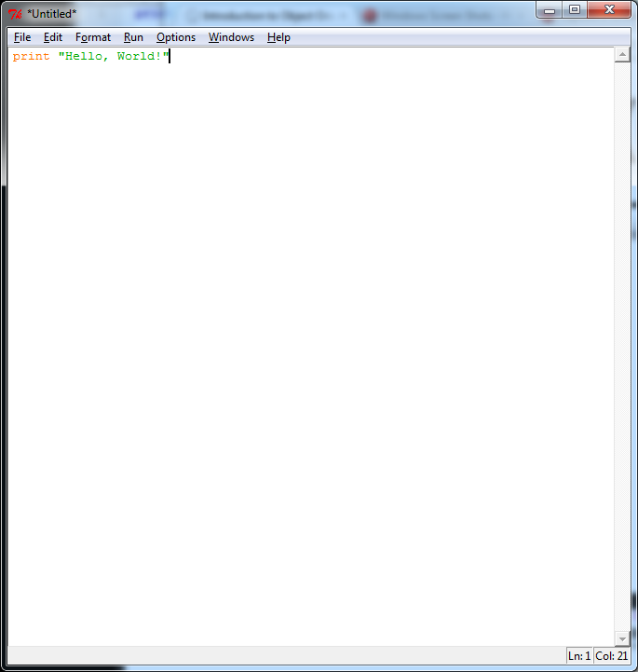
Task: Click the Col: 21 status bar indicator
Action: click(x=611, y=656)
